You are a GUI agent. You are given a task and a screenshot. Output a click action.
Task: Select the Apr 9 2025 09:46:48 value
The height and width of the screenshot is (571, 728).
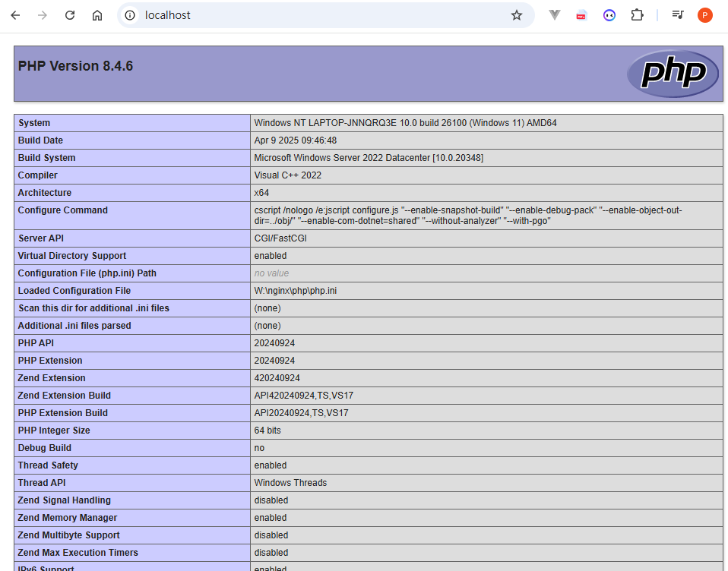296,140
